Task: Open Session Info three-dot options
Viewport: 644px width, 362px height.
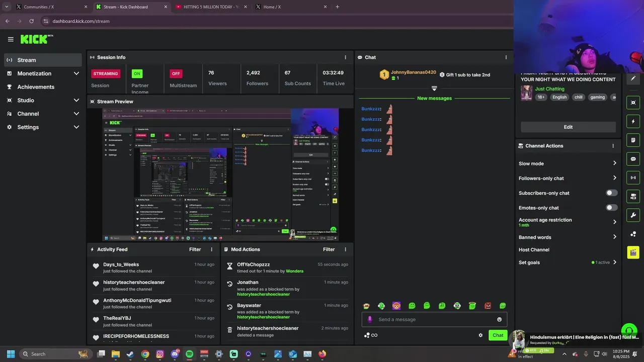Action: 345,57
